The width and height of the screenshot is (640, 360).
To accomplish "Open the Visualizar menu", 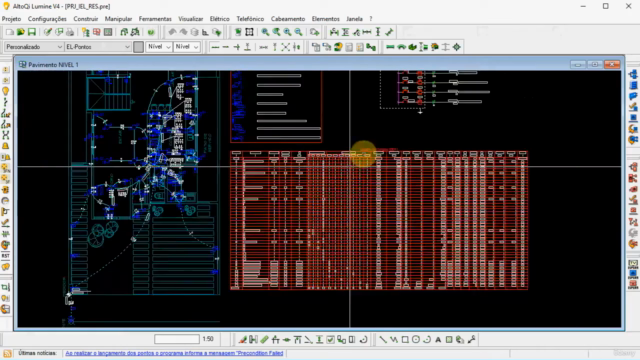I will click(191, 19).
